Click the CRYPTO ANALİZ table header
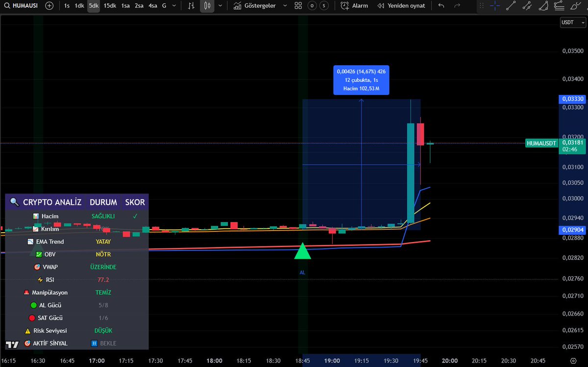The height and width of the screenshot is (367, 588). 46,202
